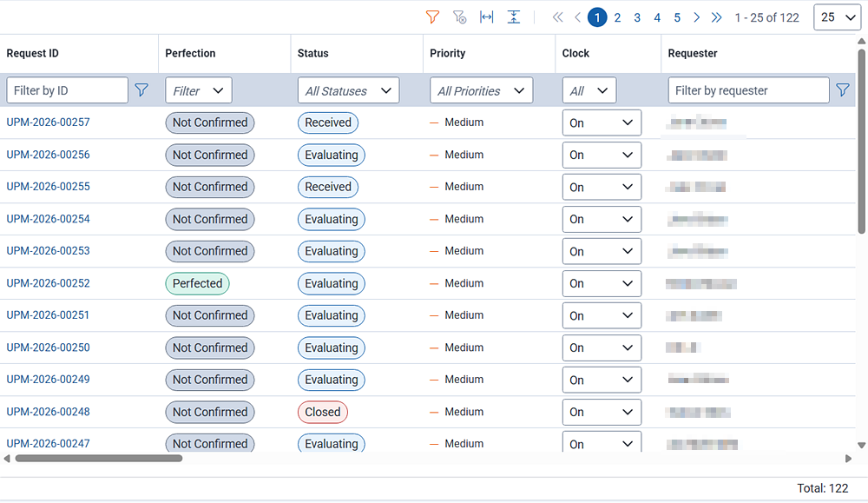
Task: Click the auto-fit column width icon
Action: pyautogui.click(x=487, y=17)
